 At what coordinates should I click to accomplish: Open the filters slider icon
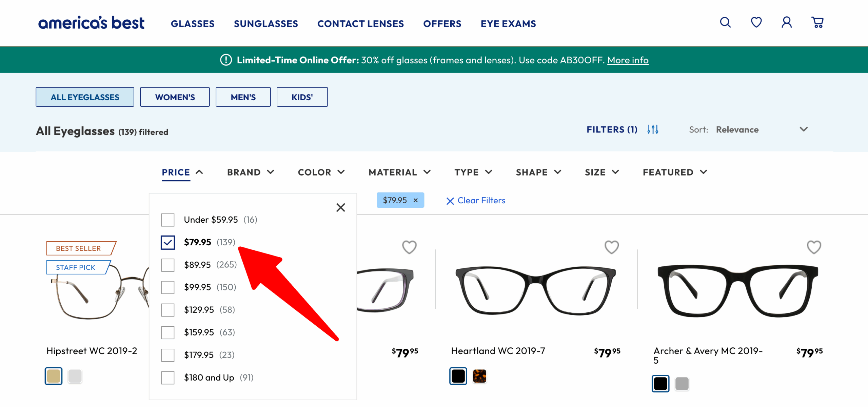click(x=653, y=129)
